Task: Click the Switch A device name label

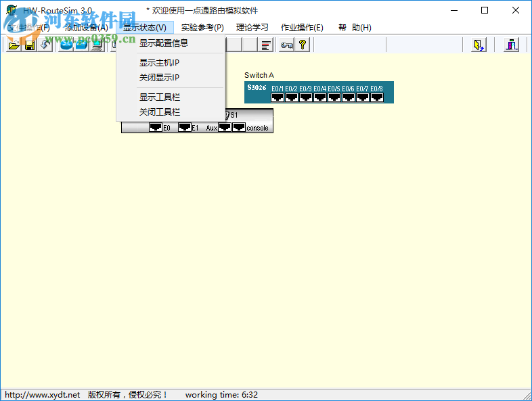Action: (x=259, y=75)
